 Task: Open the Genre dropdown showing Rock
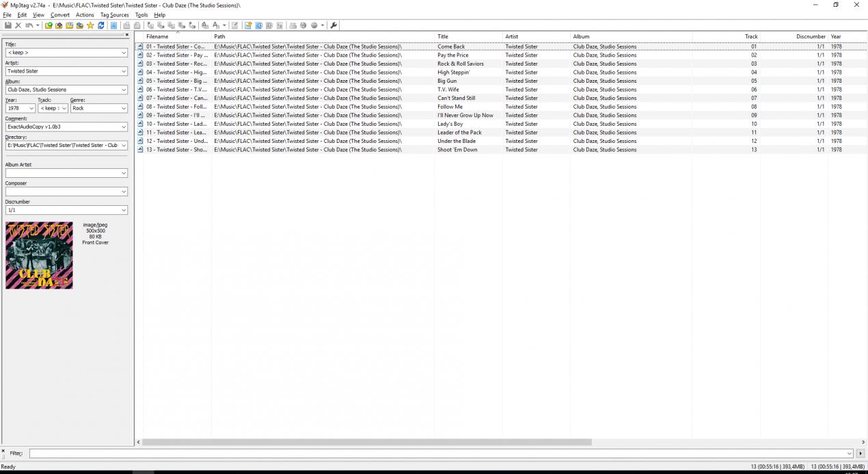point(124,108)
